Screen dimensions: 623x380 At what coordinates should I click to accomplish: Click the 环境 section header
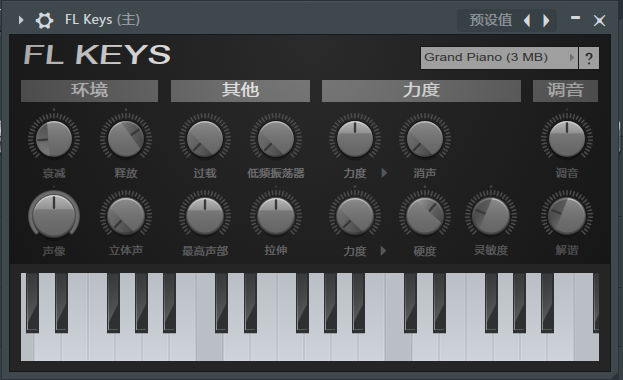[x=89, y=91]
